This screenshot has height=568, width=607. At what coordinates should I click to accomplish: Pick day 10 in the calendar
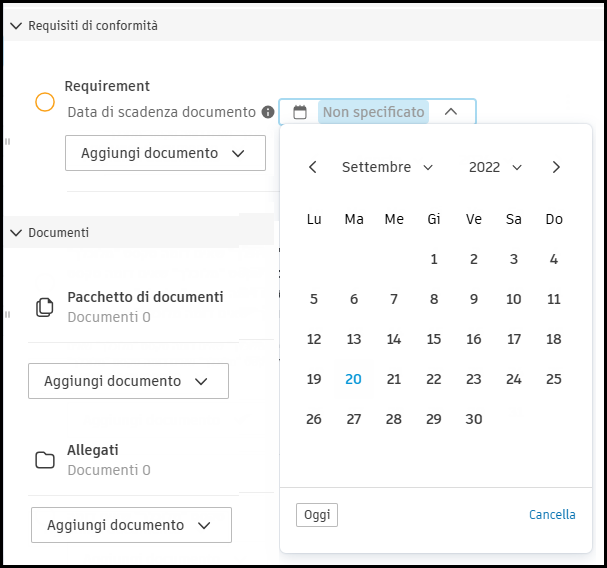click(514, 299)
